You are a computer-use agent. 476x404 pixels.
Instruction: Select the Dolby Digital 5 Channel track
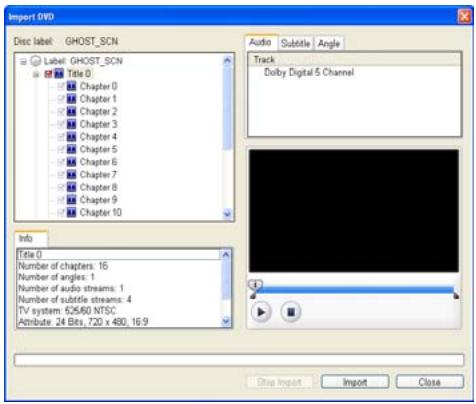tap(309, 72)
